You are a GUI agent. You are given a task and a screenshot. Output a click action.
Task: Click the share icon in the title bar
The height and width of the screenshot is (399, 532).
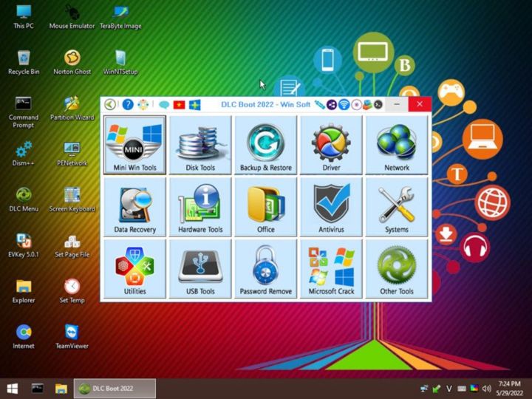point(332,105)
